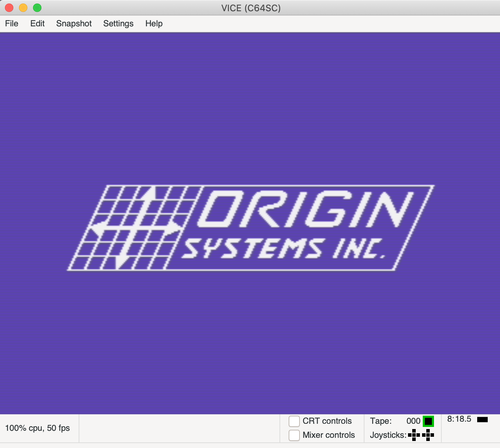Screen dimensions: 500x448
Task: Click the Origin Systems logo on the emulator screen
Action: point(249,226)
